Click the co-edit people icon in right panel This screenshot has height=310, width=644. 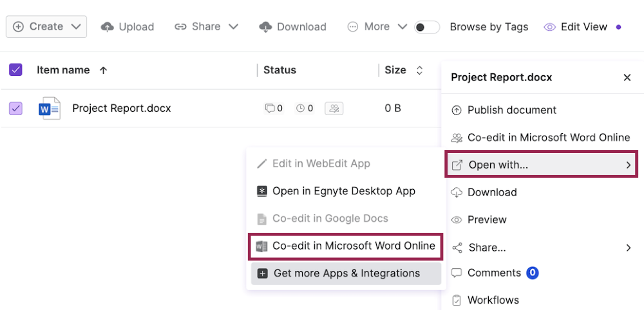click(457, 138)
